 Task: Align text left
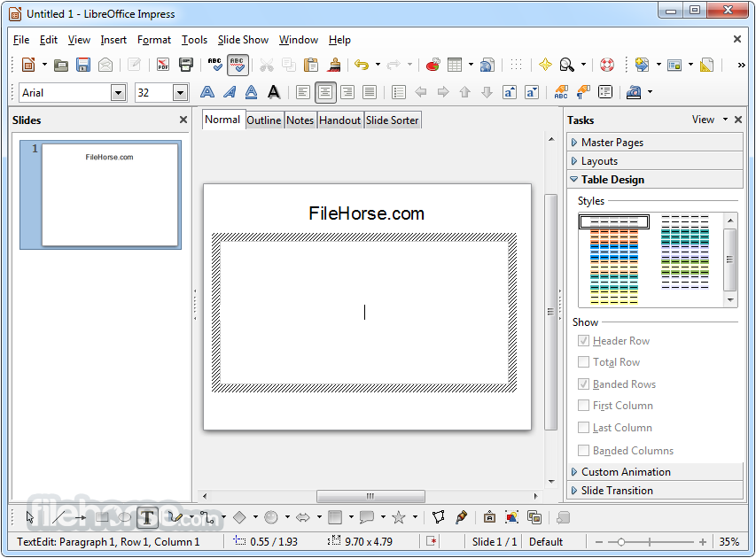303,92
